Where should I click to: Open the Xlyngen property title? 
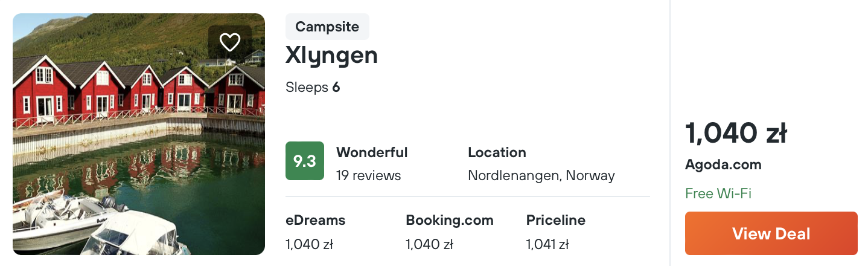tap(331, 56)
